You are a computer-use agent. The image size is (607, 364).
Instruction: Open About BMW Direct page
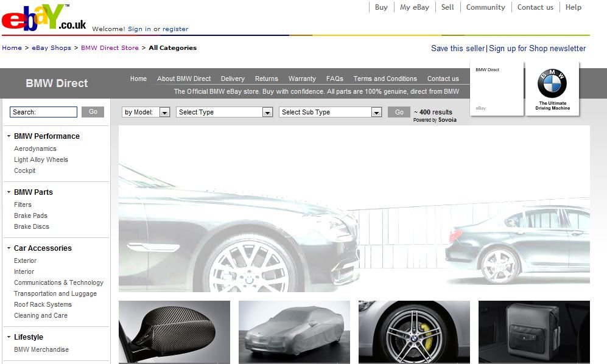coord(184,79)
